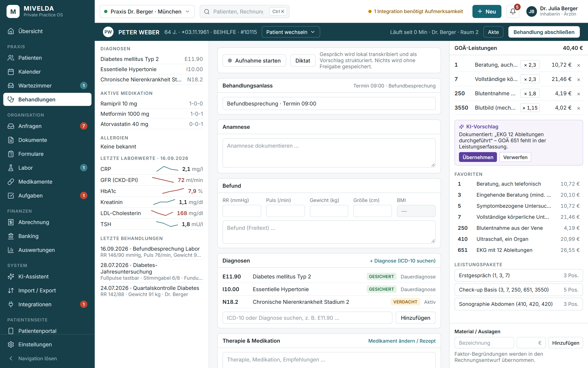The height and width of the screenshot is (368, 588).
Task: Open Auswertungen chart icon
Action: 11,250
